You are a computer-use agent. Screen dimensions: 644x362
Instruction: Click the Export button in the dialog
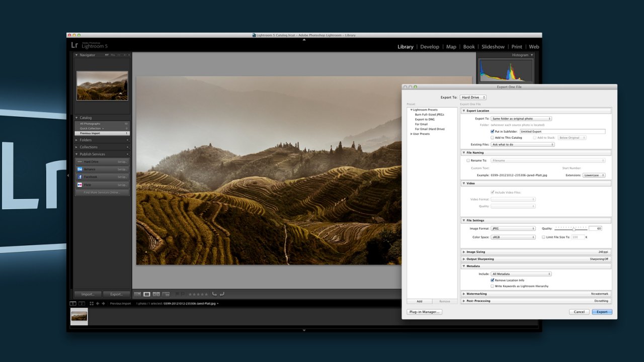tap(602, 312)
